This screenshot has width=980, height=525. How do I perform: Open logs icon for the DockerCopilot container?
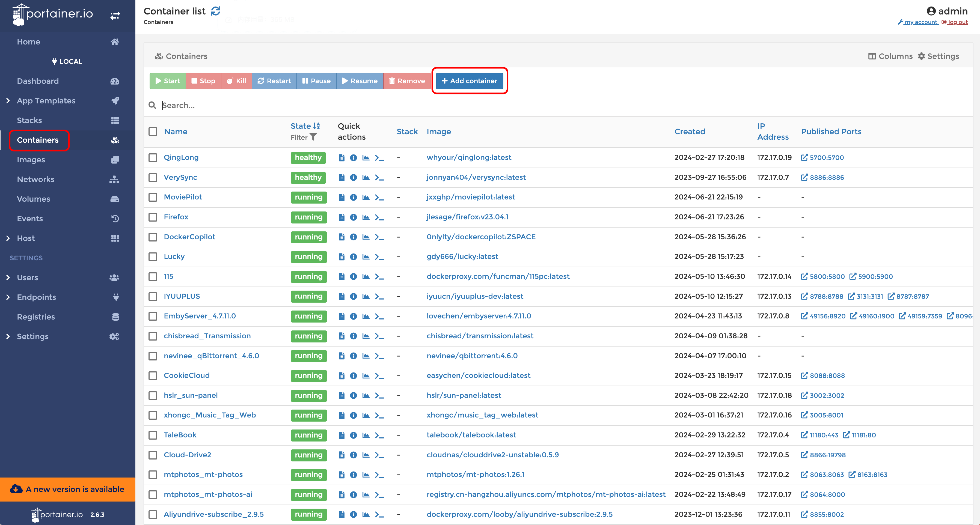(341, 237)
